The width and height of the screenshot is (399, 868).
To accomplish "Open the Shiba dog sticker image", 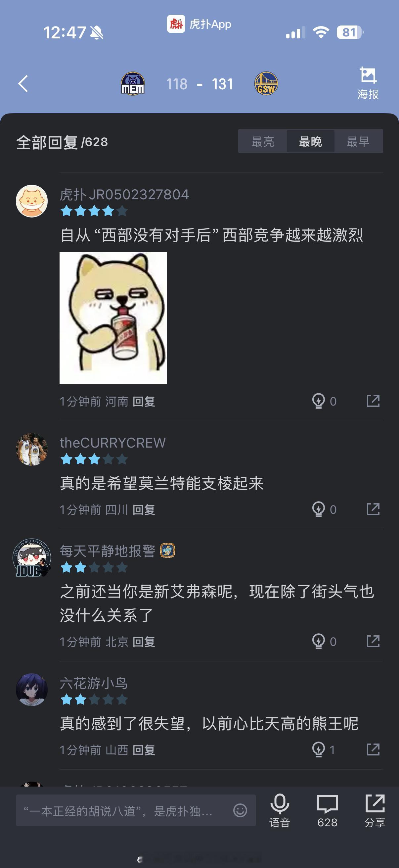I will [x=113, y=318].
